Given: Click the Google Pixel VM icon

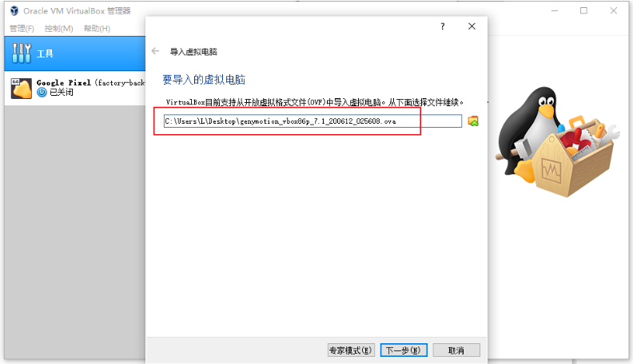Looking at the screenshot, I should (22, 89).
